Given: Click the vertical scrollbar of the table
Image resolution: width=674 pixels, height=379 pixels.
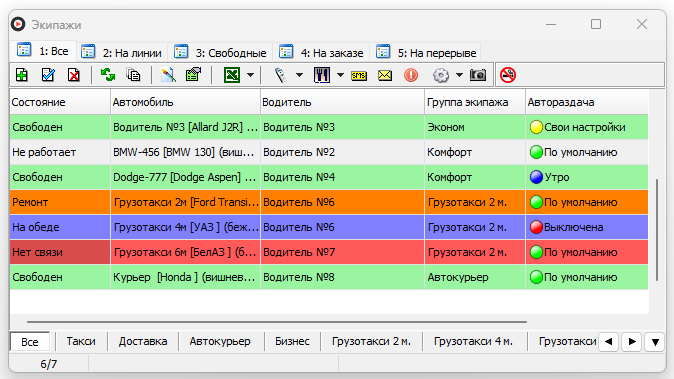Looking at the screenshot, I should [657, 230].
